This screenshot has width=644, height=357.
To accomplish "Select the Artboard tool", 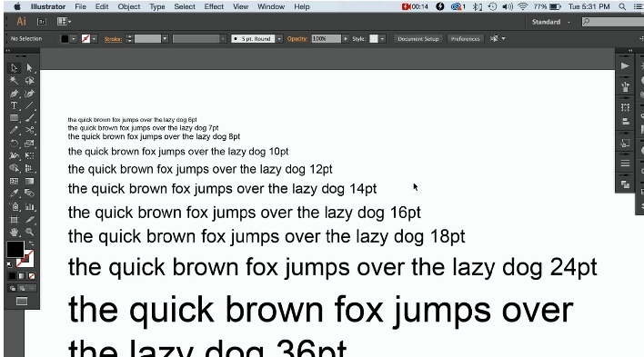I will pyautogui.click(x=14, y=220).
